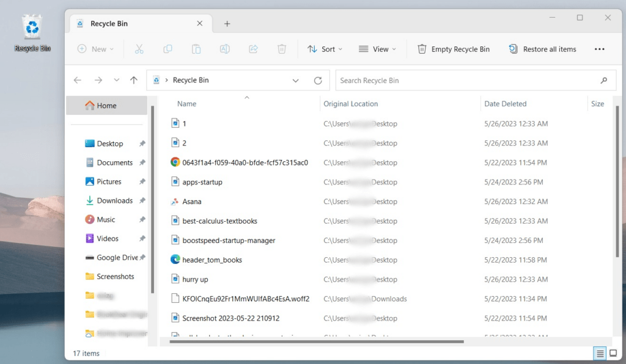Open the Sort dropdown
Screen dimensions: 626x364
[x=325, y=49]
